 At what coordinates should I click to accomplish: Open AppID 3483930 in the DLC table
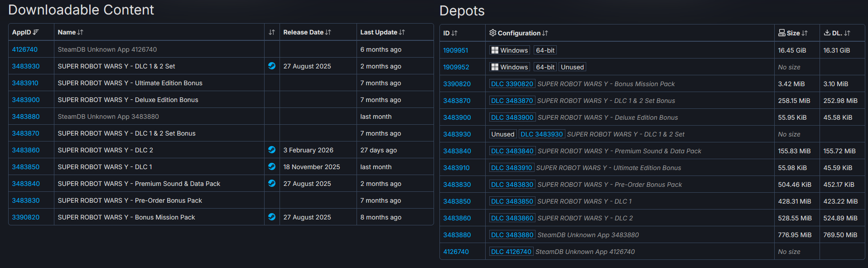point(26,66)
